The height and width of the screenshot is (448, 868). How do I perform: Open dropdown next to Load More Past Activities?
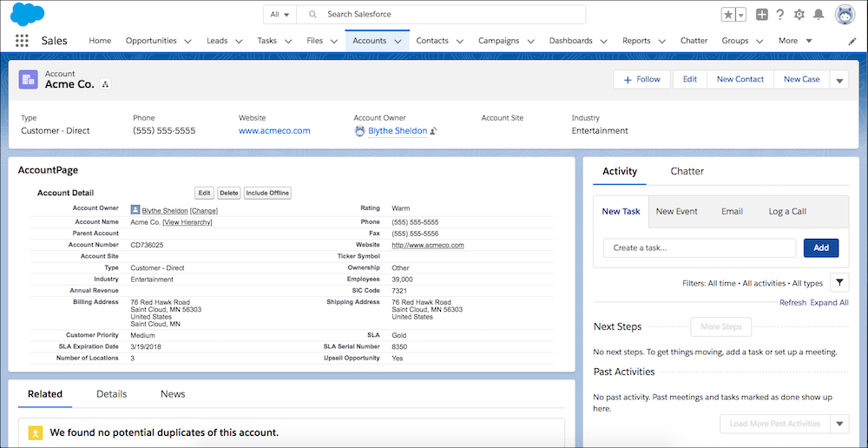coord(839,424)
